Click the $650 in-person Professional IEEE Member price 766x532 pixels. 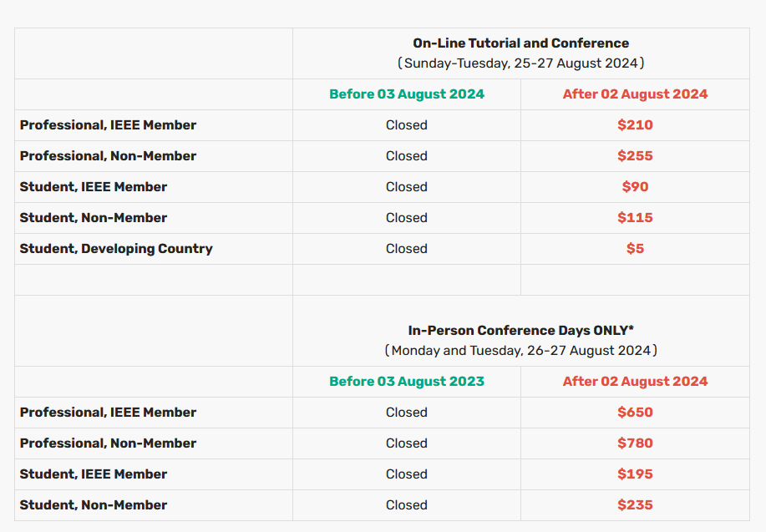[635, 413]
